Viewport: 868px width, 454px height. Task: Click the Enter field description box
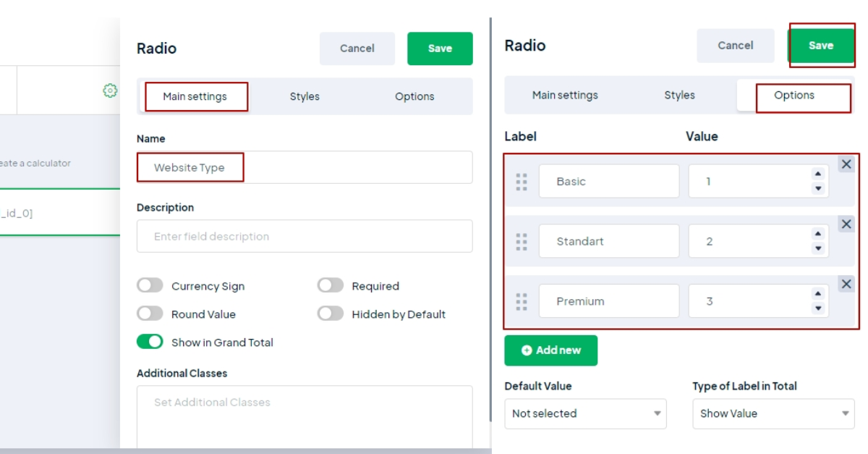(x=304, y=237)
